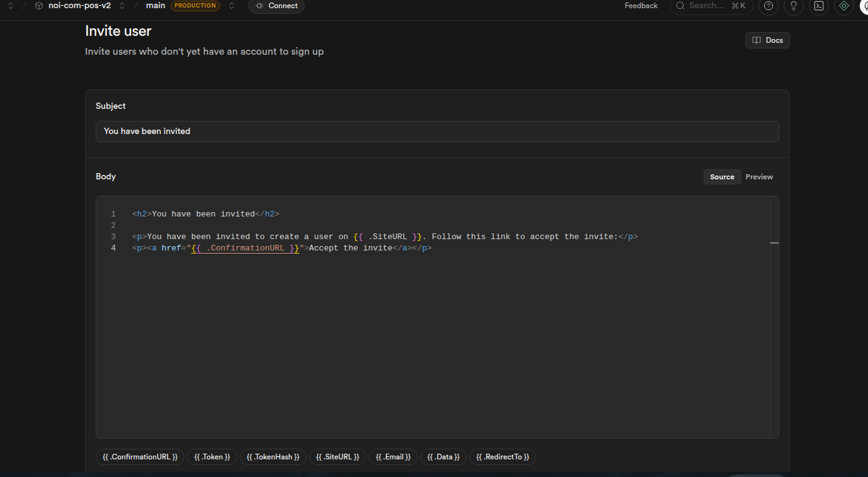The width and height of the screenshot is (868, 477).
Task: Open the help question mark icon
Action: tap(768, 6)
